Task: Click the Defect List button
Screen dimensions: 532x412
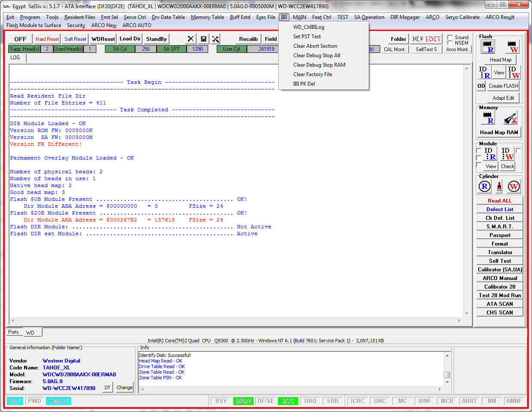Action: click(x=500, y=209)
